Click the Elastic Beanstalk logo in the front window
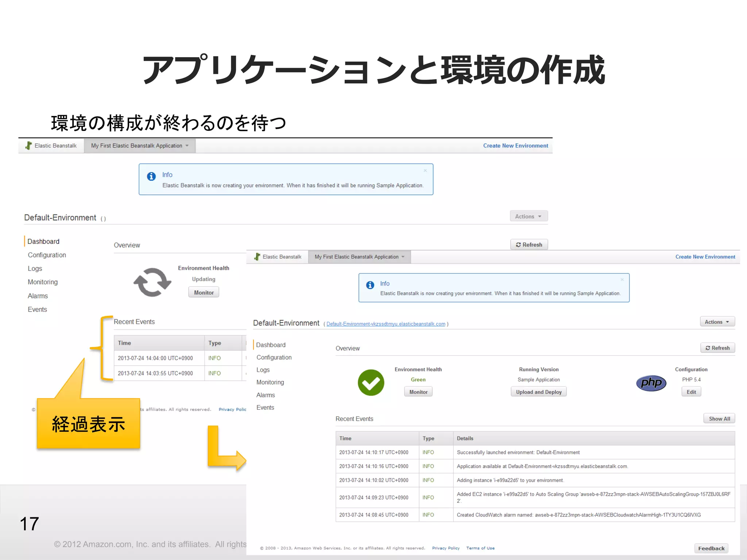This screenshot has height=560, width=747. (x=257, y=257)
